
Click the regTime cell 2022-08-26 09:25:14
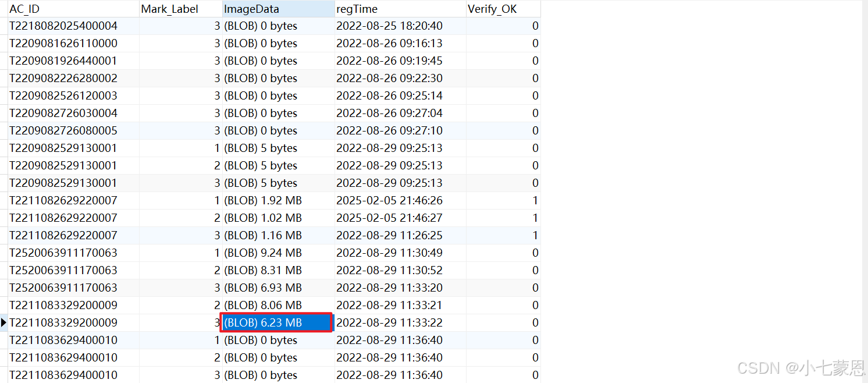click(x=400, y=96)
